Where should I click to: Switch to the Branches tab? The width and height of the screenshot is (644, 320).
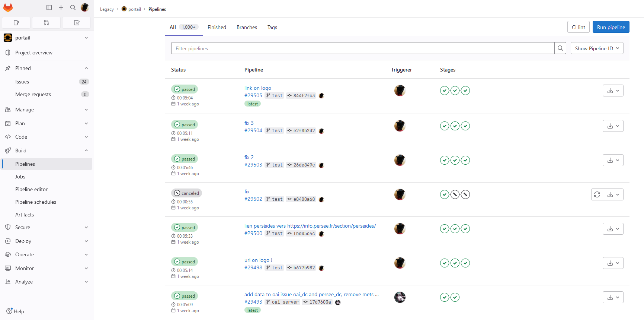[x=247, y=27]
